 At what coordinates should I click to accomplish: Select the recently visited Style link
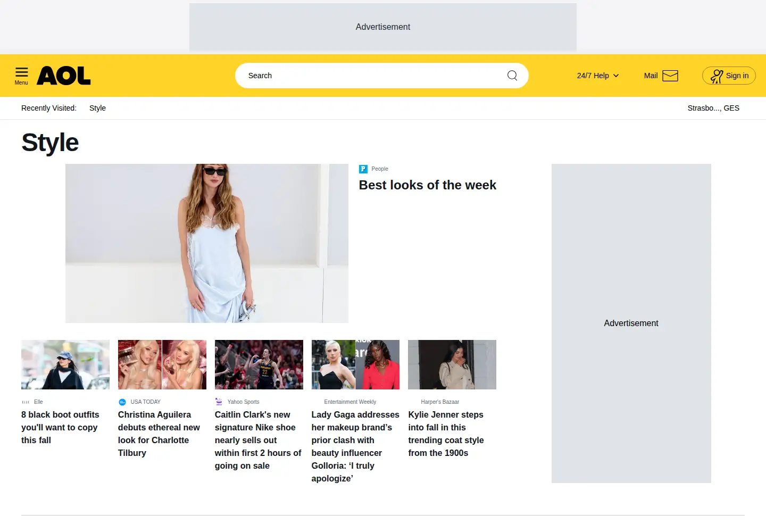[x=97, y=108]
